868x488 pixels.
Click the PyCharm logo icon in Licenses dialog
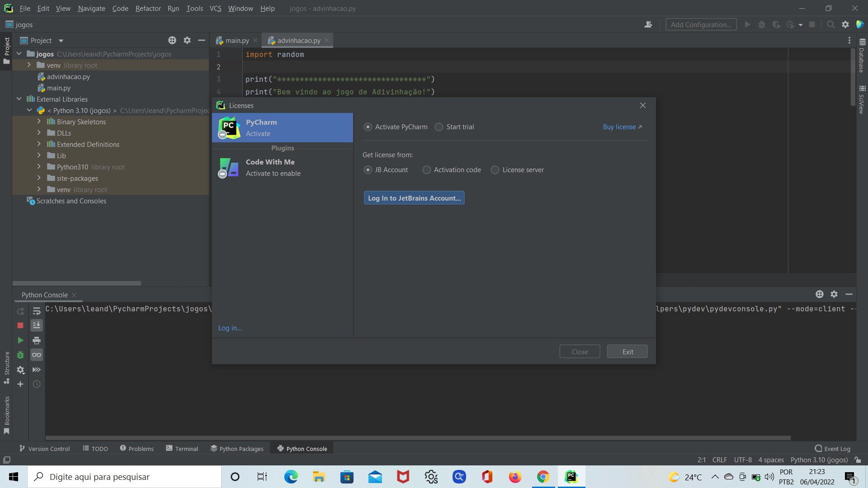tap(229, 127)
